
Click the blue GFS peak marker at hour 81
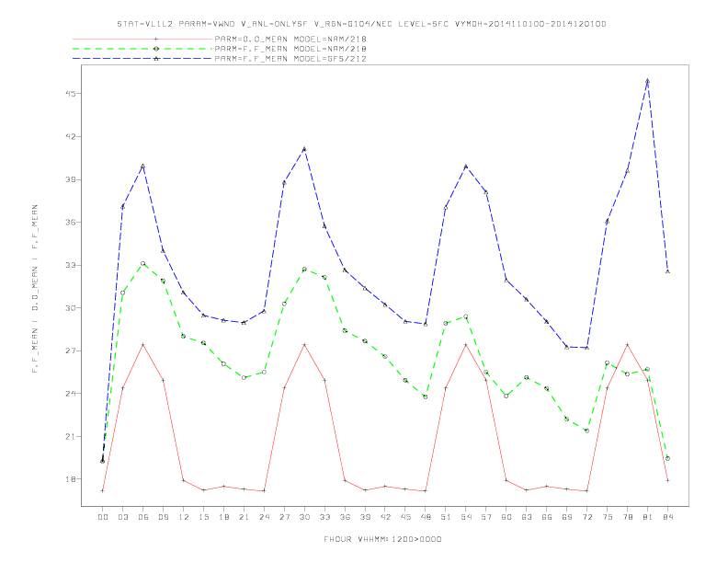pyautogui.click(x=648, y=81)
